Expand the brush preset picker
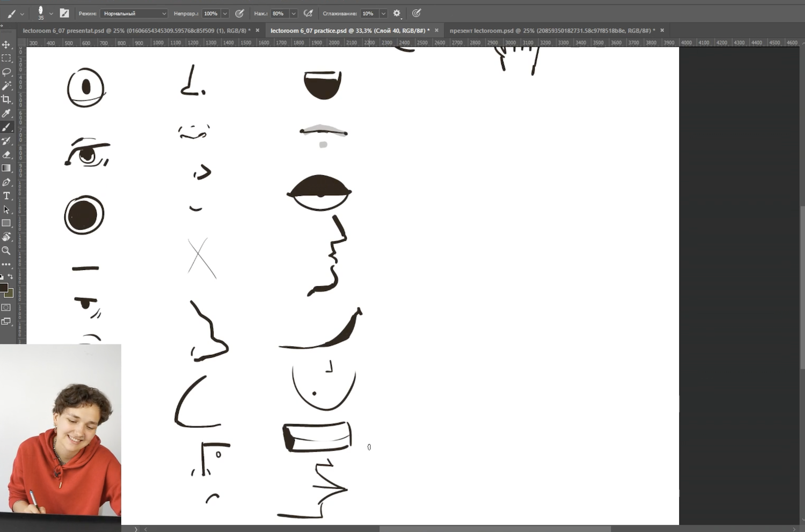 click(51, 13)
